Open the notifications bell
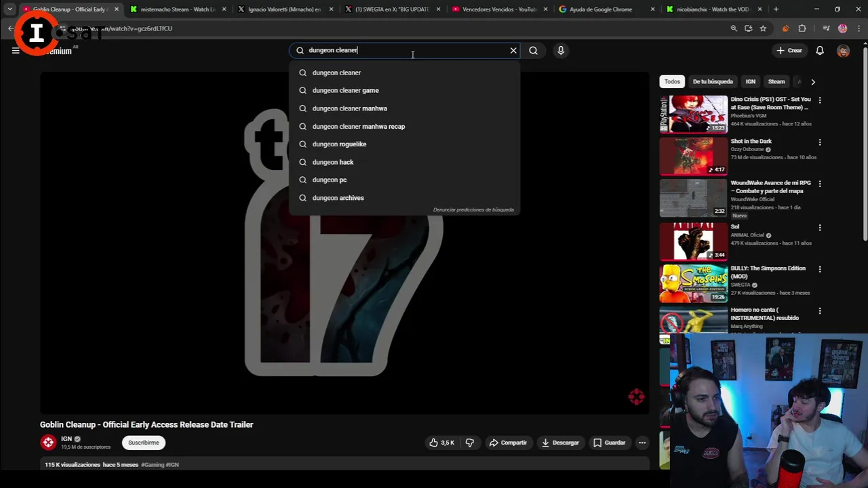 click(x=820, y=50)
